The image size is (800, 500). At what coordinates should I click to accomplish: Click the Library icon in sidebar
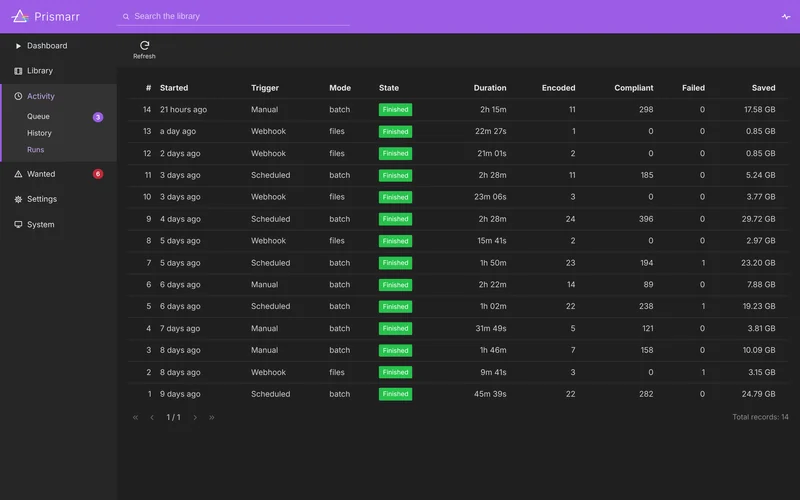tap(18, 71)
